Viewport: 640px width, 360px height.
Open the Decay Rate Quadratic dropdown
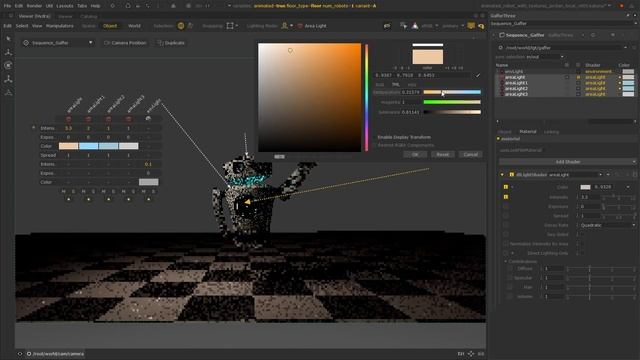pyautogui.click(x=607, y=225)
